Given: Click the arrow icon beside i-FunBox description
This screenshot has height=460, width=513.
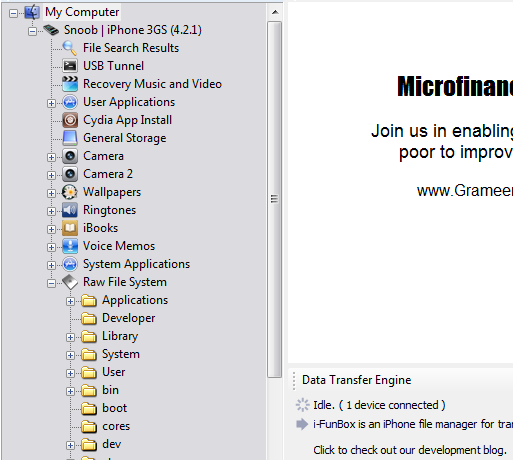Looking at the screenshot, I should click(x=302, y=424).
